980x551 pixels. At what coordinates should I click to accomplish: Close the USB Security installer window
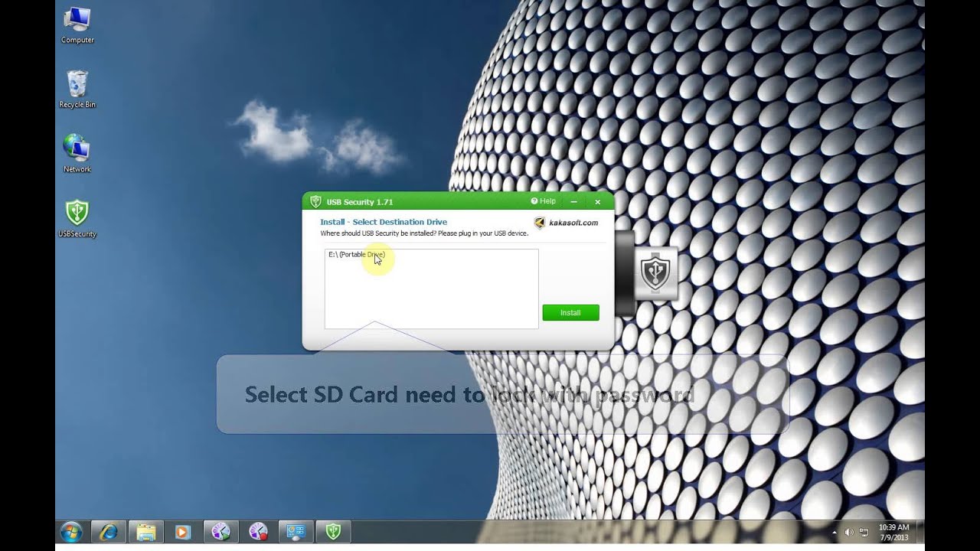(598, 201)
